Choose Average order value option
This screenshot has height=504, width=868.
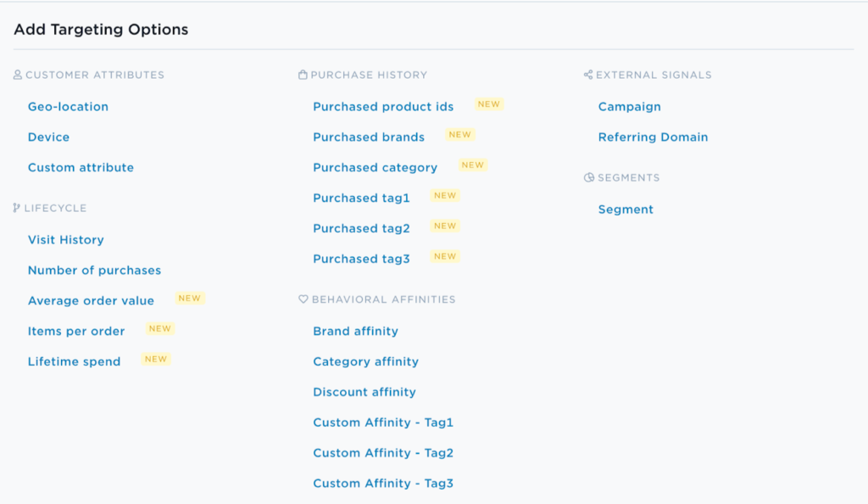(92, 300)
